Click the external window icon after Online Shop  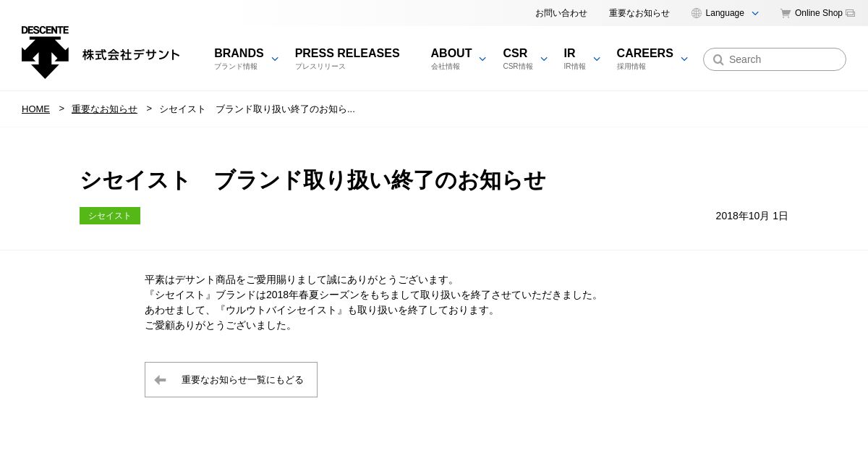[x=850, y=13]
